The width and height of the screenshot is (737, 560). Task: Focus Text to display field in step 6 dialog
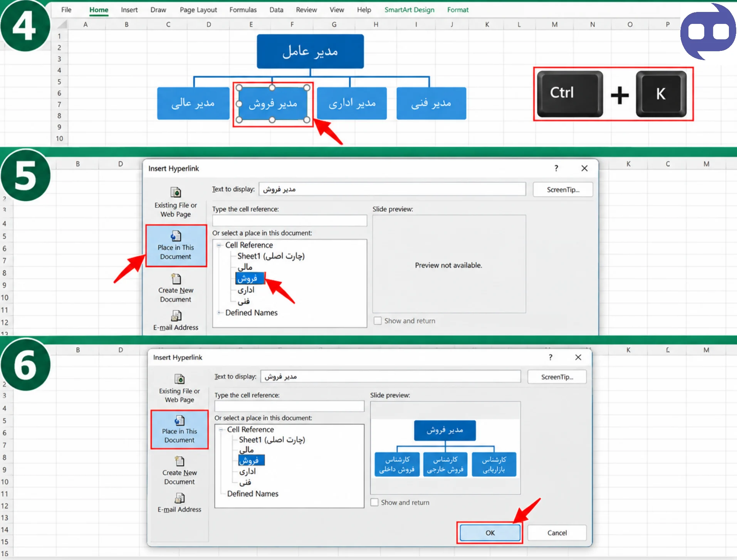[391, 377]
